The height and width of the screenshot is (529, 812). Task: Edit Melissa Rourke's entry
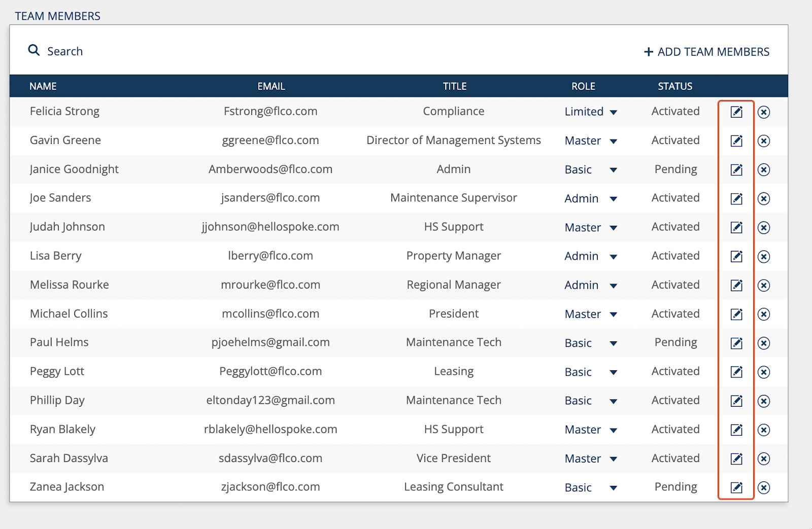click(x=736, y=285)
